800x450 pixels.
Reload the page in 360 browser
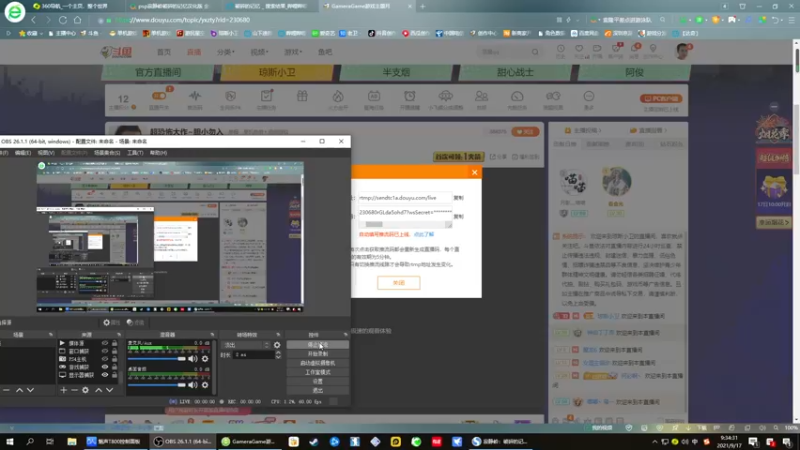(x=63, y=20)
